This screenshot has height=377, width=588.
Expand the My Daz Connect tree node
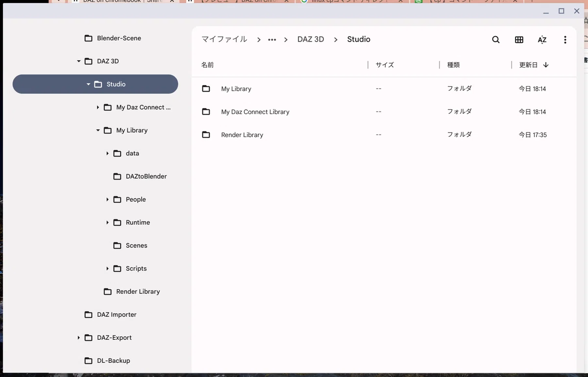pos(98,107)
